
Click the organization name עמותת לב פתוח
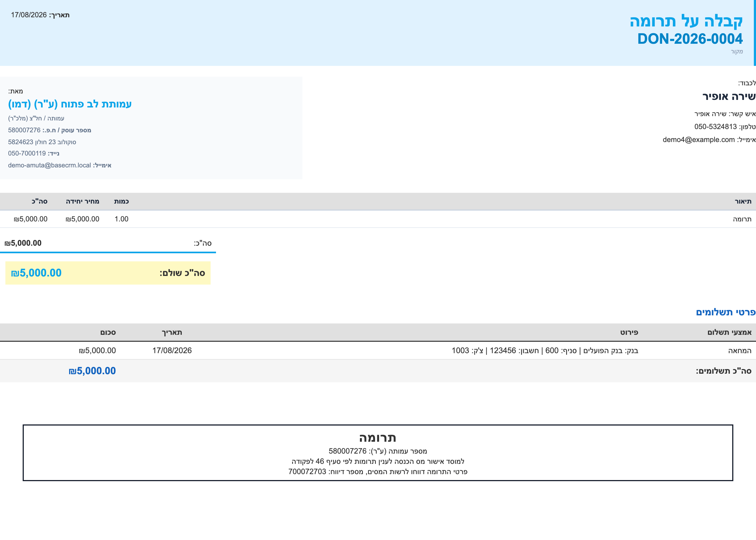click(x=70, y=104)
